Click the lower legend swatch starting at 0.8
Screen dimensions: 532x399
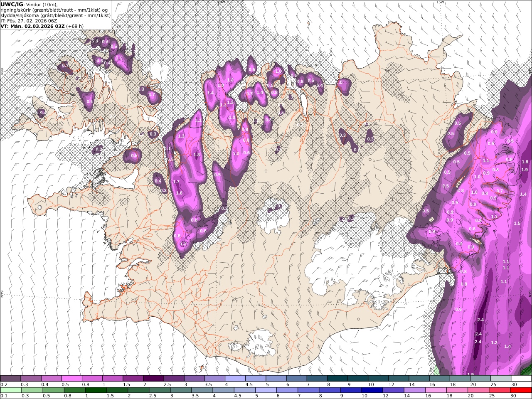coord(74,390)
